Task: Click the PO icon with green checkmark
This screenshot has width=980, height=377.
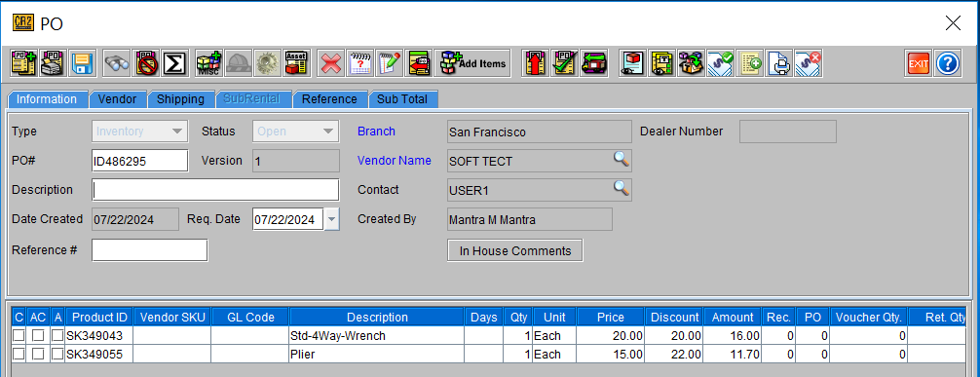Action: click(x=564, y=63)
